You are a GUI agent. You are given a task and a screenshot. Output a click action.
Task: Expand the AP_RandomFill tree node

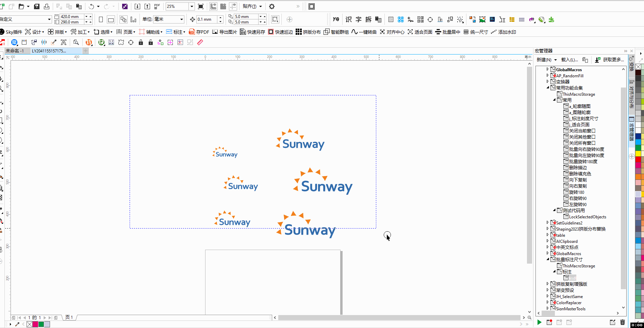[548, 75]
